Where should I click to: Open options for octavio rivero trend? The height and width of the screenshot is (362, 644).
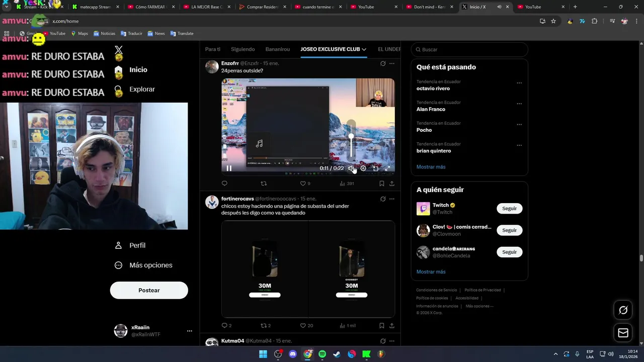(519, 83)
